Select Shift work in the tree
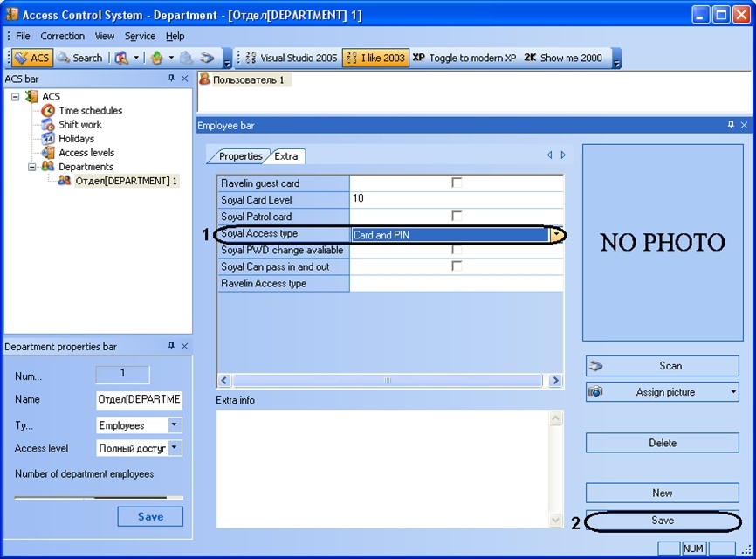Viewport: 756px width, 559px height. click(x=80, y=124)
